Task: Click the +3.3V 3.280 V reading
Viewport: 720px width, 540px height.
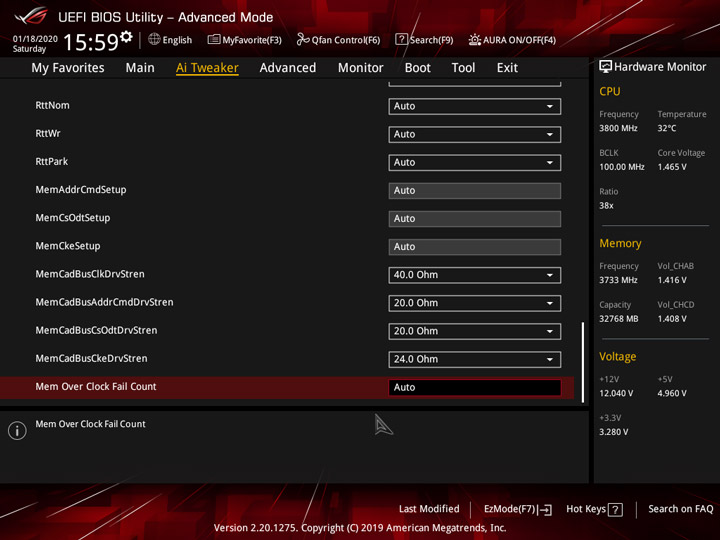Action: [613, 432]
